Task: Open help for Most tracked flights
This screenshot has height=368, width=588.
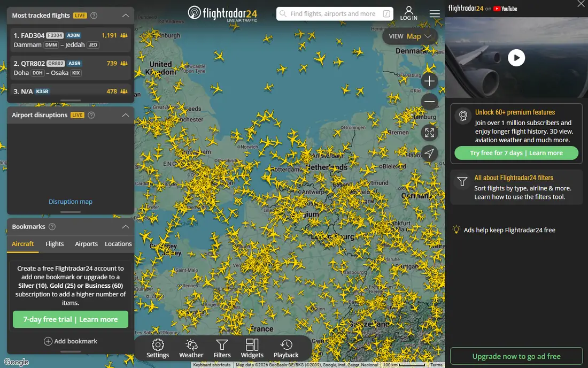Action: [94, 16]
